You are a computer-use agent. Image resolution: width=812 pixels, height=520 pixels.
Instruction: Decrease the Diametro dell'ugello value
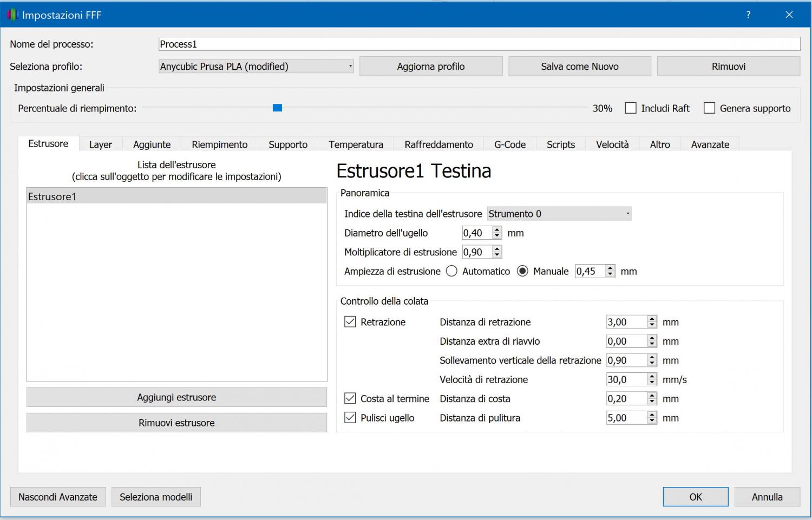point(497,236)
